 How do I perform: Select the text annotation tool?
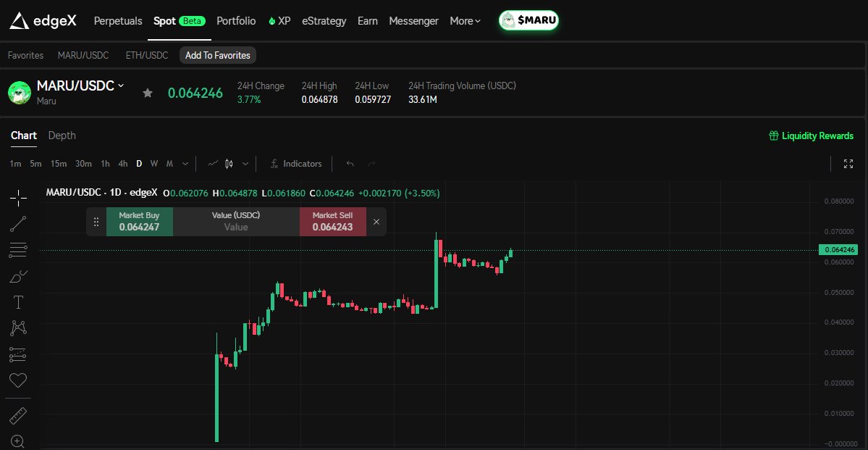point(18,302)
